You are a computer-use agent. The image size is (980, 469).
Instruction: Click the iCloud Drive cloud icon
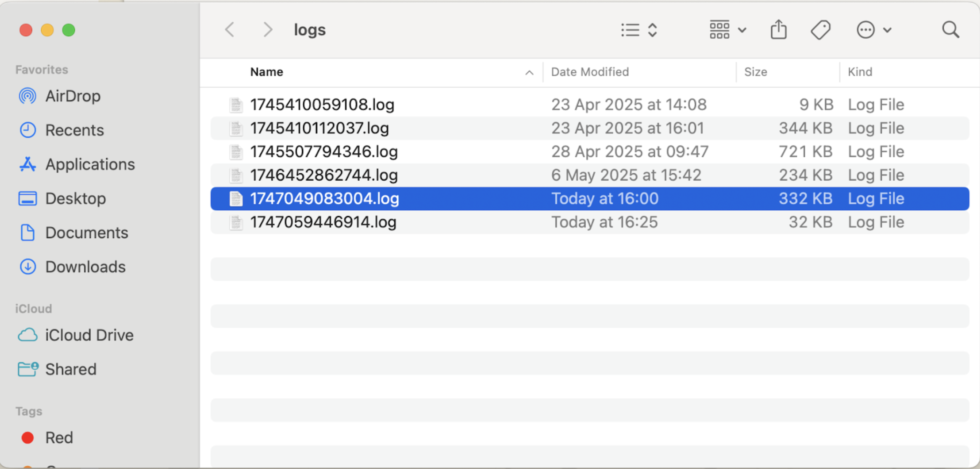(x=28, y=335)
